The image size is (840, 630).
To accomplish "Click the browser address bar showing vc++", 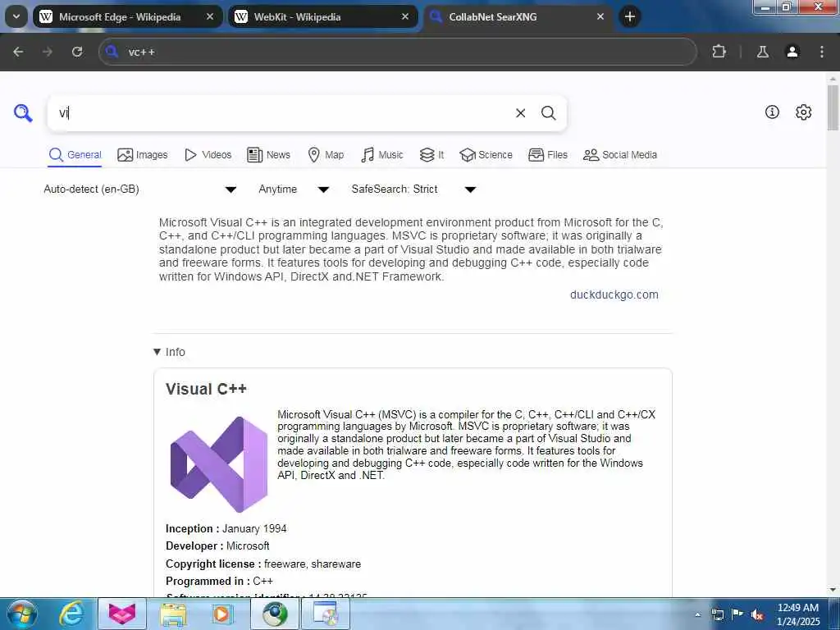I will [x=398, y=52].
